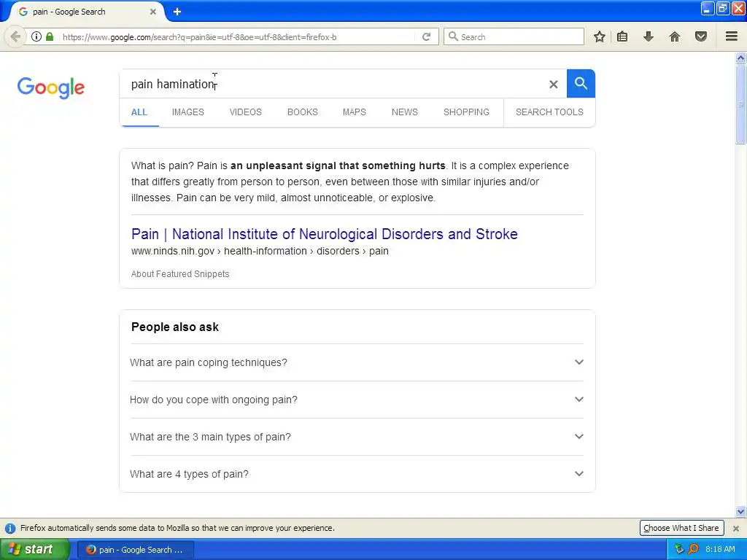Expand 'What are the 3 main types of pain?'

click(x=357, y=437)
